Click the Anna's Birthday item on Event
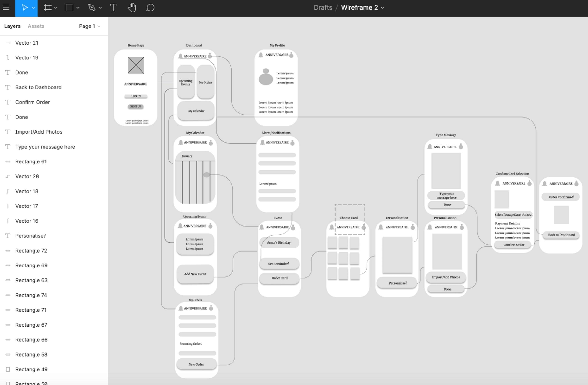This screenshot has width=588, height=385. pyautogui.click(x=279, y=243)
